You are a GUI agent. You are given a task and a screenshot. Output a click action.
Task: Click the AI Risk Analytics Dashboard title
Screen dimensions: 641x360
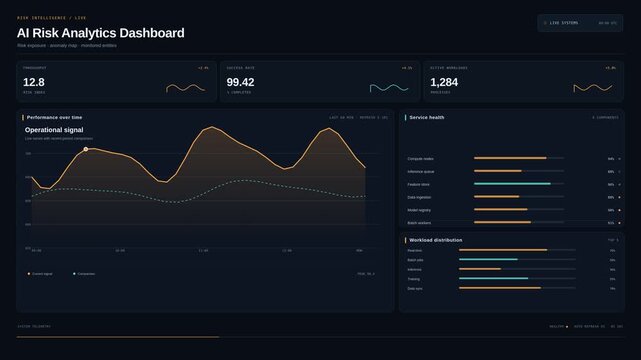point(101,33)
